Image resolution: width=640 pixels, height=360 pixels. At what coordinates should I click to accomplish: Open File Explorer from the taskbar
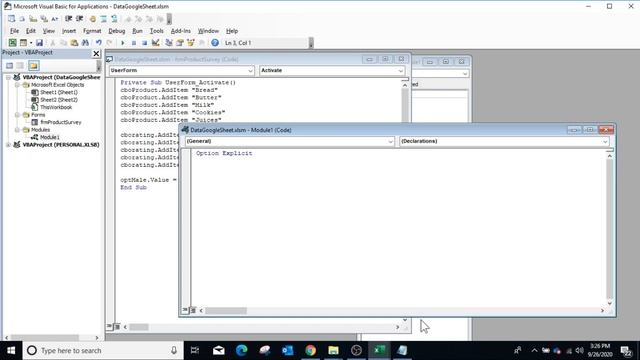333,350
